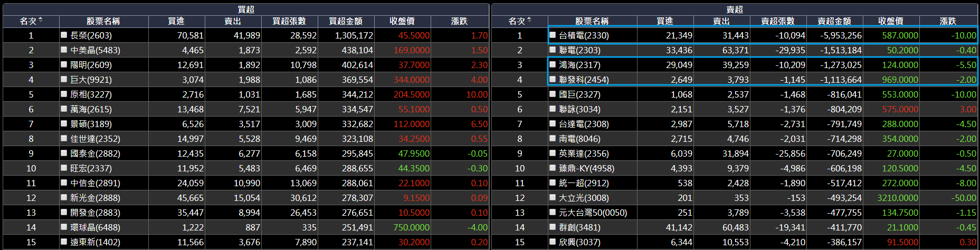Click 漲跌 header in the 買超 table
The width and height of the screenshot is (980, 250).
pos(460,21)
